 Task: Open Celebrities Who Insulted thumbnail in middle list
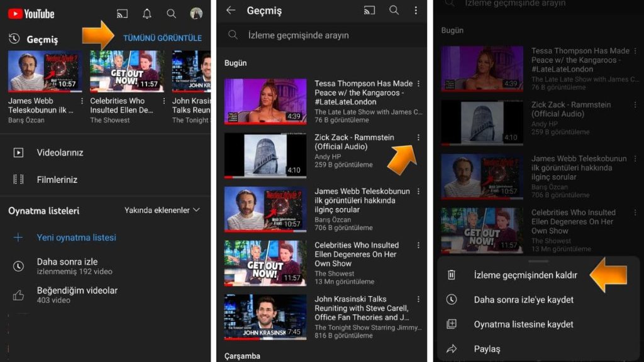265,263
